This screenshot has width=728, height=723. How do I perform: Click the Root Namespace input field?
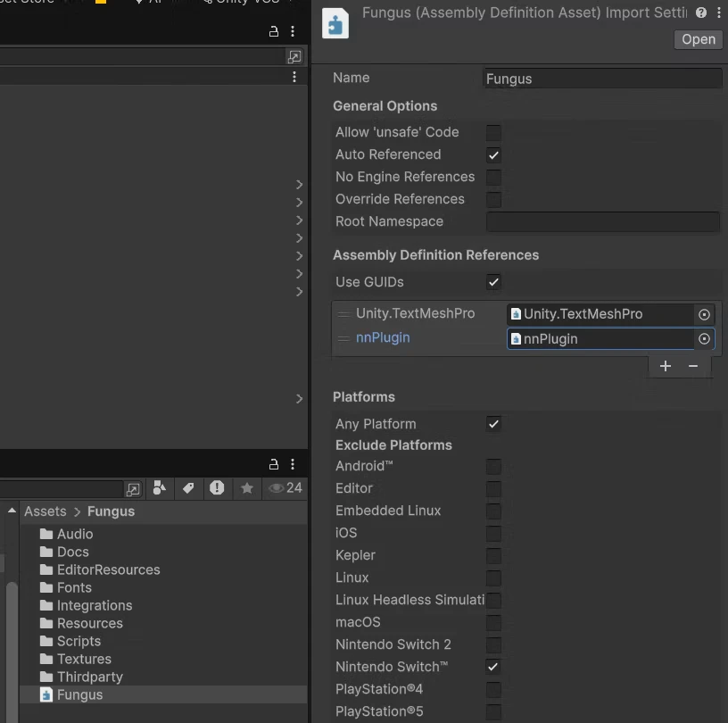coord(602,221)
